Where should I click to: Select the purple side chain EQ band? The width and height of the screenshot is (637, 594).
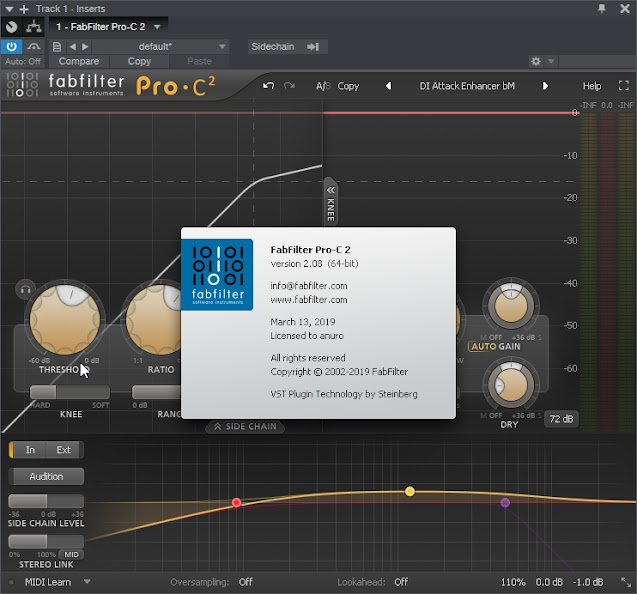[505, 503]
